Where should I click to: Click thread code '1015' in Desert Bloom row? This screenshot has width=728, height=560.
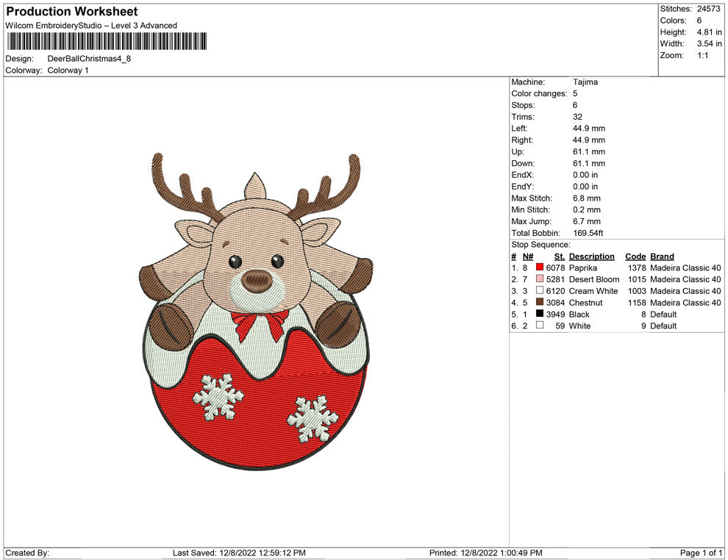[637, 279]
